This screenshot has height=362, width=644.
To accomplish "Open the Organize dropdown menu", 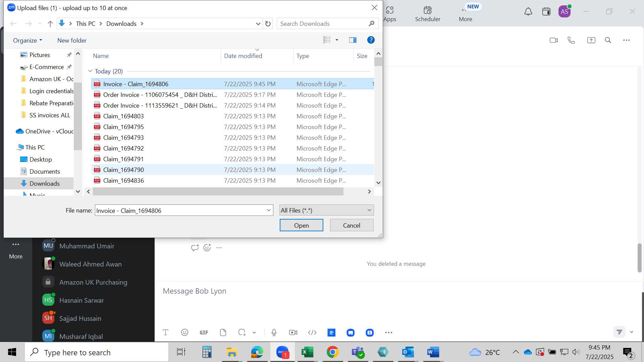I will [28, 41].
